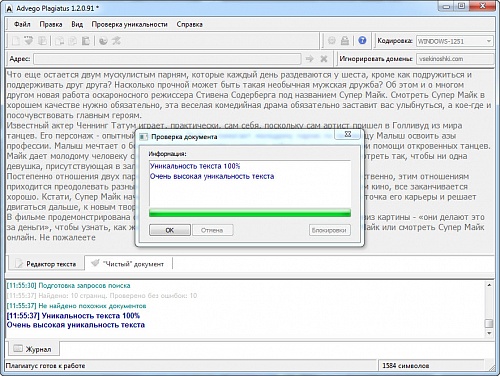Click the deep check toolbar icon
500x376 pixels.
pyautogui.click(x=116, y=41)
